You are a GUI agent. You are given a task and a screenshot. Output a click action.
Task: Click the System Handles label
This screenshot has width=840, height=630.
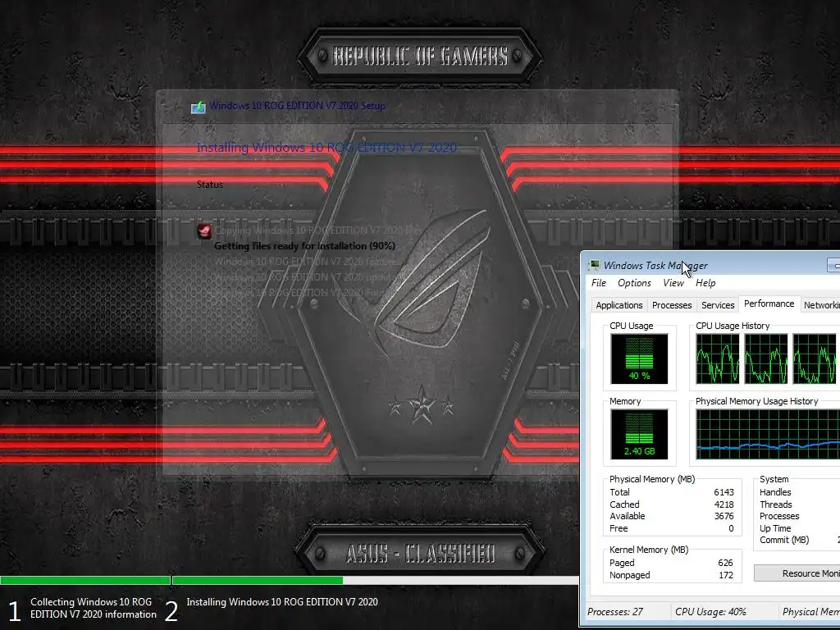click(x=775, y=492)
